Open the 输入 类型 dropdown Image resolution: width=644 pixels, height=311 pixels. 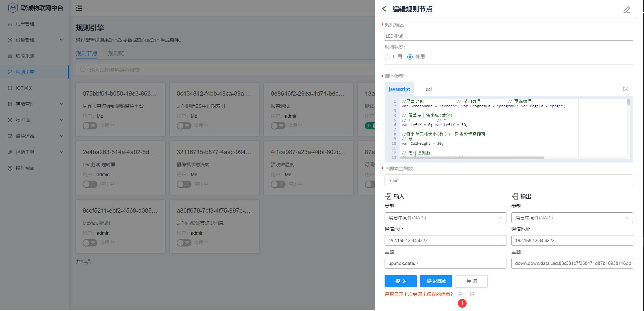click(x=445, y=218)
